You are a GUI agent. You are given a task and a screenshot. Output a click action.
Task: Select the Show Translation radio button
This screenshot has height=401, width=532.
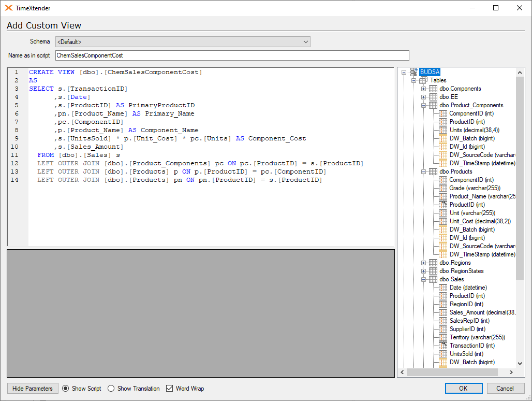pyautogui.click(x=111, y=389)
